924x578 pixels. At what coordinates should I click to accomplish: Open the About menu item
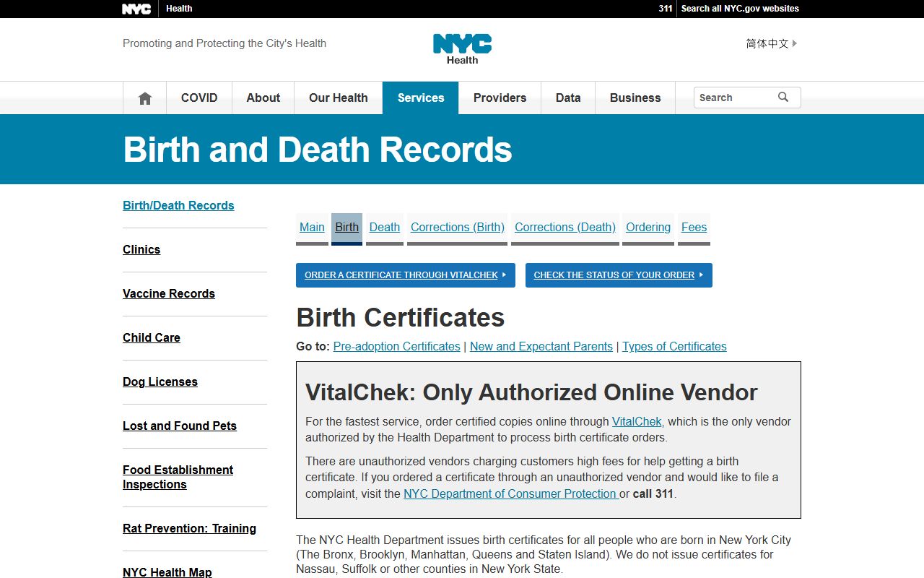click(263, 98)
